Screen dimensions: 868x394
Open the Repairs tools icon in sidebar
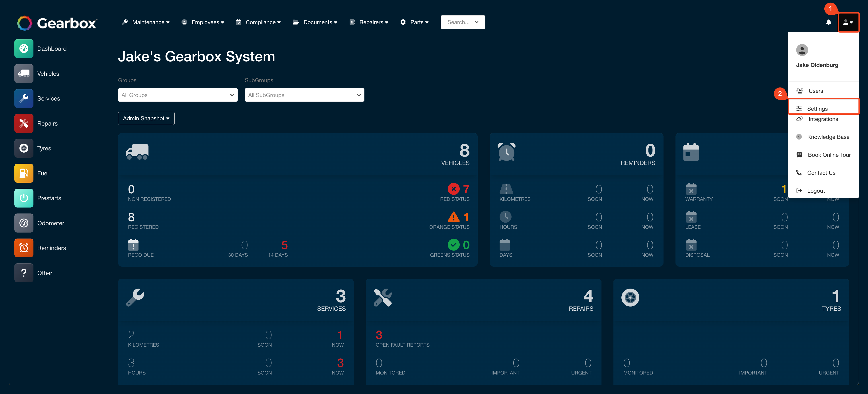click(23, 123)
